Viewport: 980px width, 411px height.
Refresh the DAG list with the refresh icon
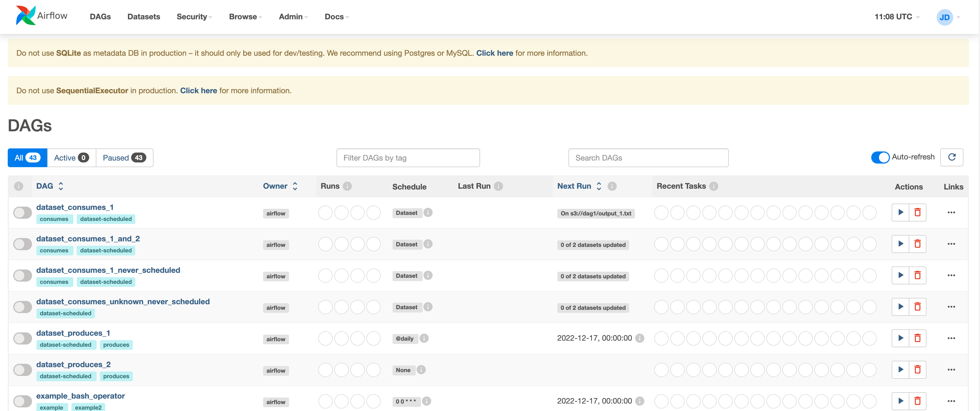click(952, 157)
